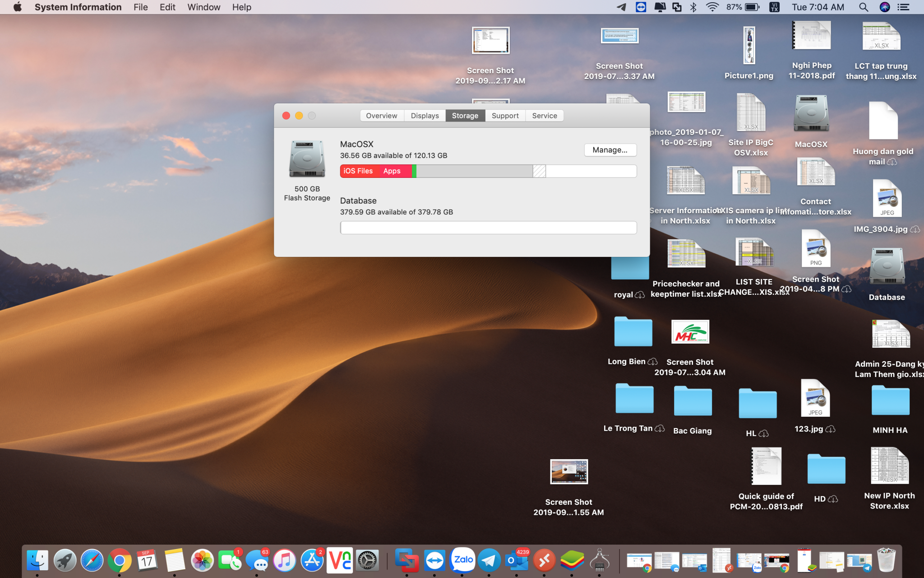Open the Service tab
924x578 pixels.
(x=544, y=116)
